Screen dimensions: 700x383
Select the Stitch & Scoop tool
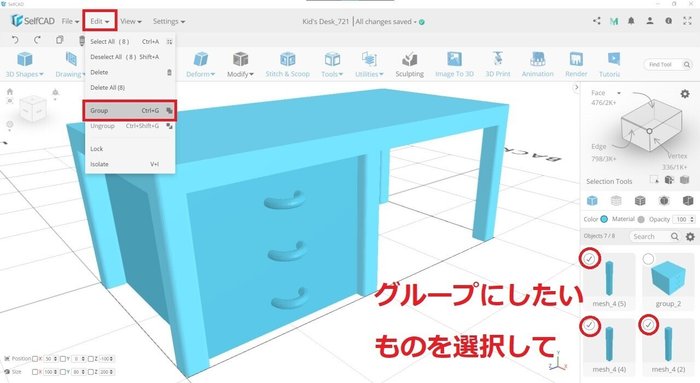pyautogui.click(x=288, y=65)
